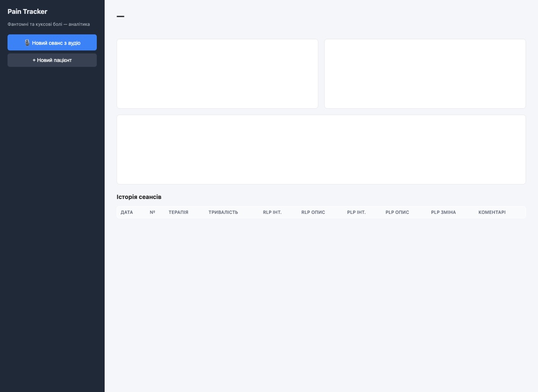Click the microphone icon in the sidebar
Image resolution: width=538 pixels, height=392 pixels.
coord(27,43)
